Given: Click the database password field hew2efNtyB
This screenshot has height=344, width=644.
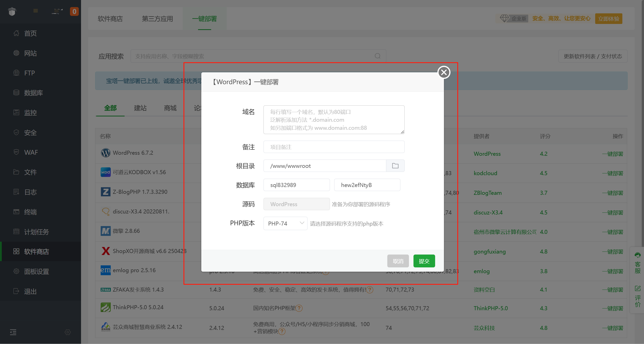Looking at the screenshot, I should coord(367,185).
